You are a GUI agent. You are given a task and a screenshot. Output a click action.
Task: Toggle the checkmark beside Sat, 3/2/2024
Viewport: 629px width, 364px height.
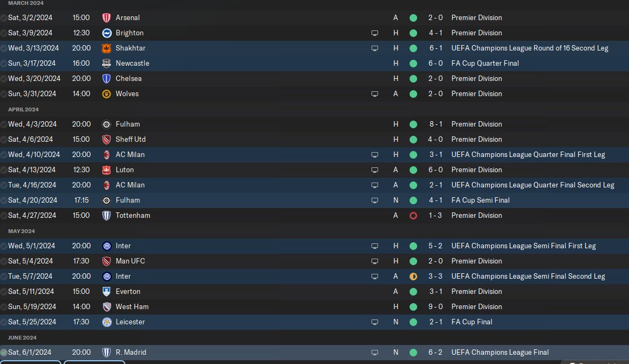[x=4, y=18]
